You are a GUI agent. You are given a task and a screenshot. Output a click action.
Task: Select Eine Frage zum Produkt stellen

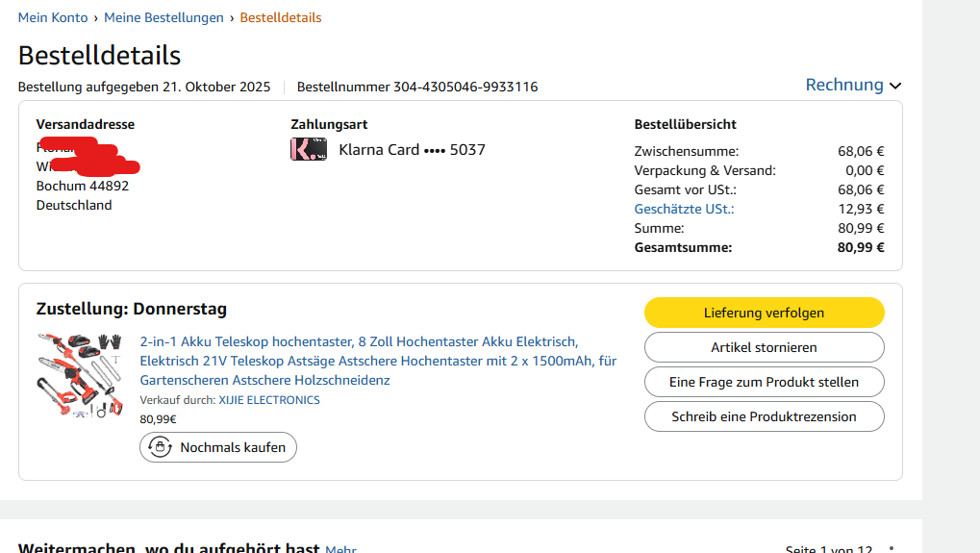pos(764,382)
